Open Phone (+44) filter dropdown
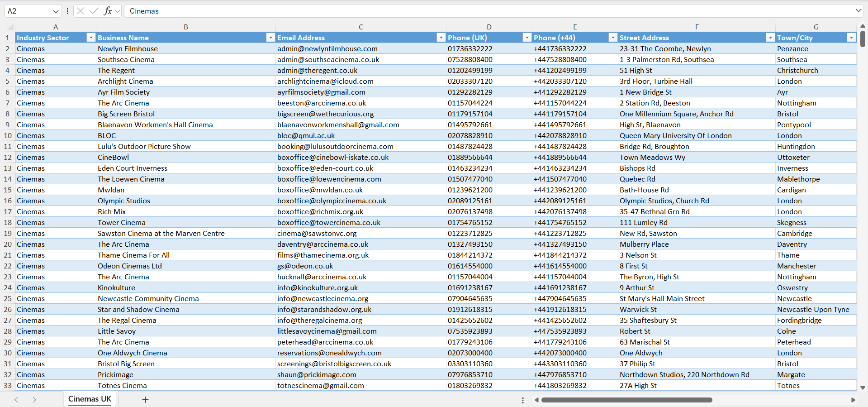Image resolution: width=868 pixels, height=407 pixels. [x=613, y=38]
